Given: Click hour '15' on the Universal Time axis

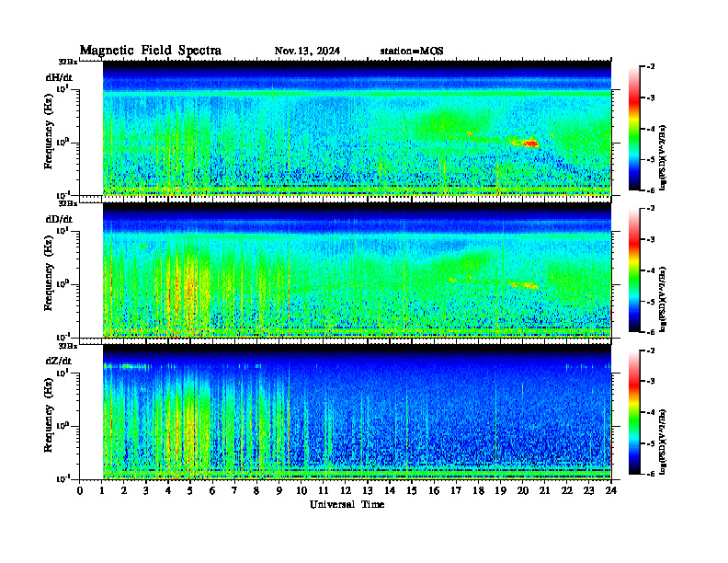Looking at the screenshot, I should [x=412, y=491].
